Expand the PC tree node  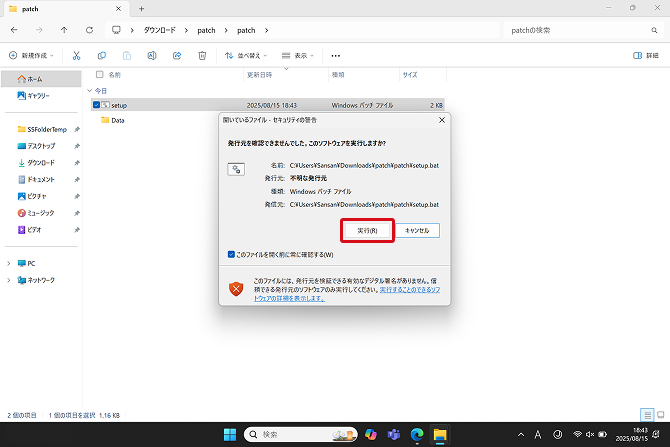point(9,263)
